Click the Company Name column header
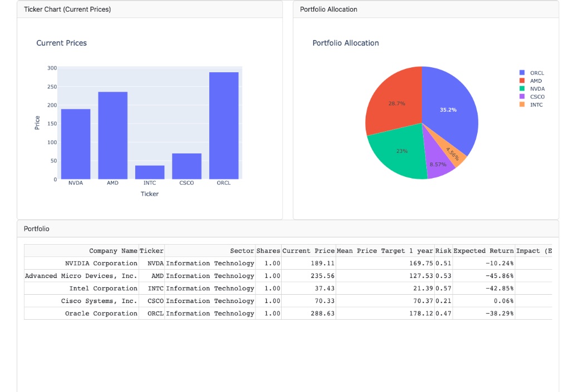The height and width of the screenshot is (392, 570). click(113, 251)
